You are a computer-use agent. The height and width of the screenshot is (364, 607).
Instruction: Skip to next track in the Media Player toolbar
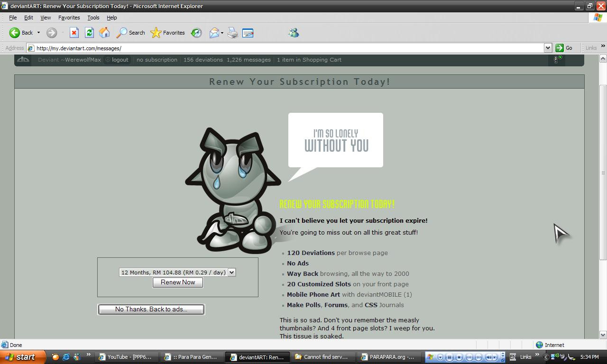(478, 357)
